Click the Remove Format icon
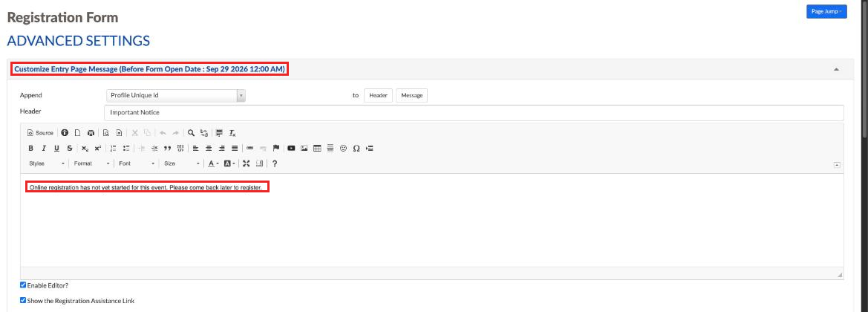The width and height of the screenshot is (868, 312). pos(232,133)
